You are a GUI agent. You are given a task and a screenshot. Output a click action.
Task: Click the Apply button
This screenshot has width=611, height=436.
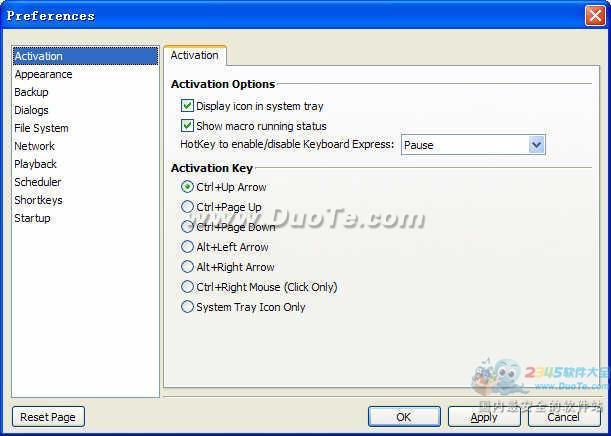[x=484, y=417]
